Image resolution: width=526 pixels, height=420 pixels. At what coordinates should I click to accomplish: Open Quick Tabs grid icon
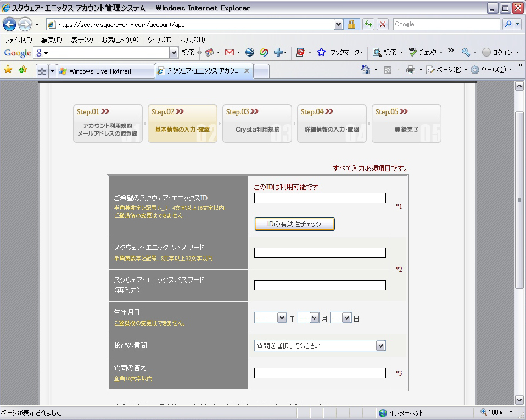[42, 71]
